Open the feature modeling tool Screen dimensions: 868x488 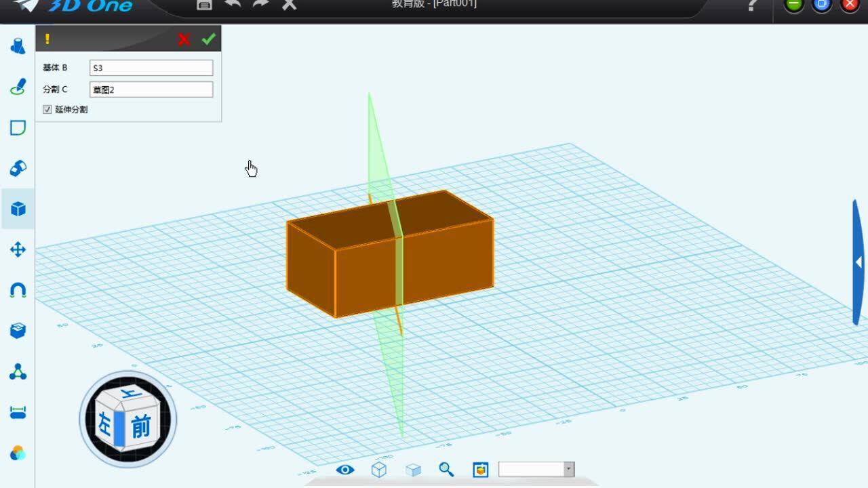click(18, 168)
